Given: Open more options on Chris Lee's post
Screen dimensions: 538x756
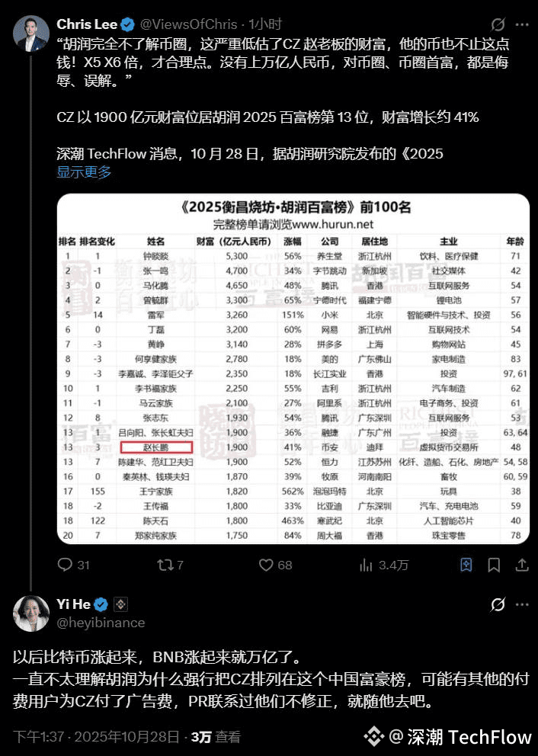Looking at the screenshot, I should coord(522,24).
